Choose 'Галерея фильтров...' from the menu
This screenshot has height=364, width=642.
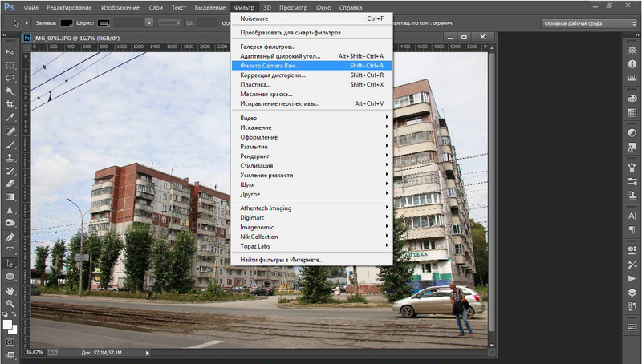click(267, 47)
